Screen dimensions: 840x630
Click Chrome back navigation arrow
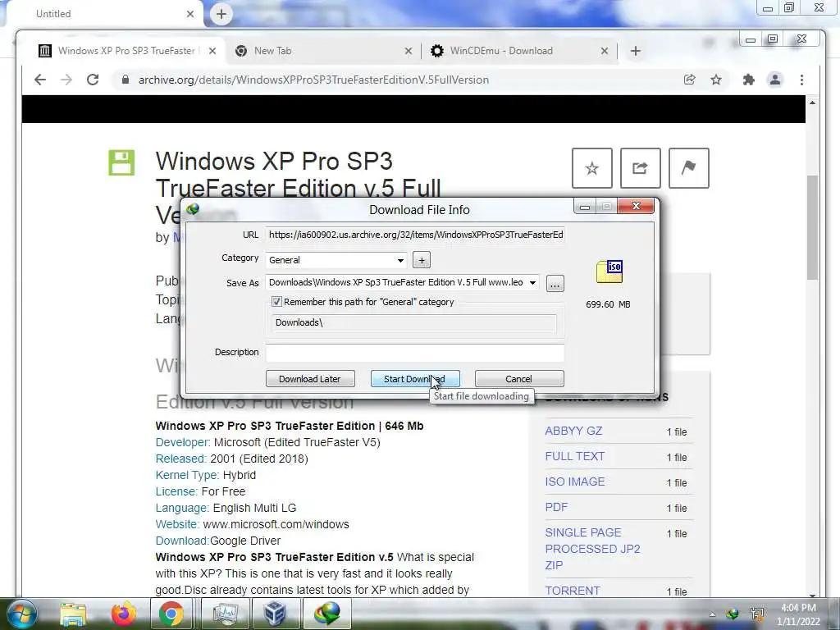40,80
